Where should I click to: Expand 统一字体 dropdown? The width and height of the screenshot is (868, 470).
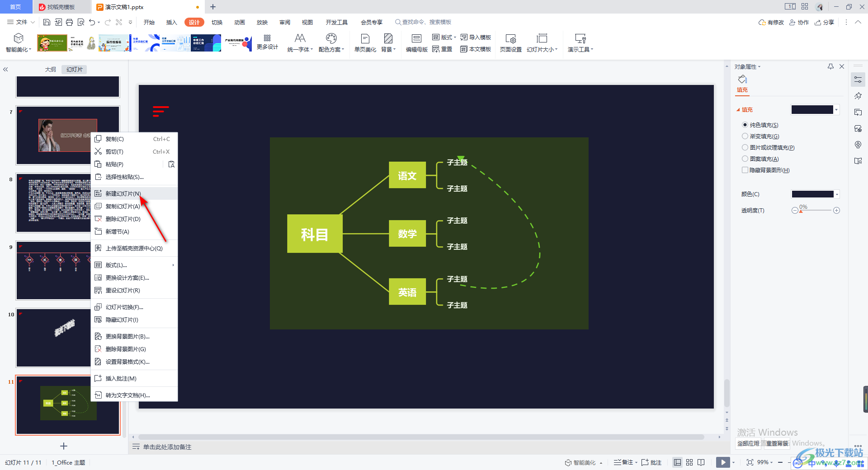pos(312,50)
